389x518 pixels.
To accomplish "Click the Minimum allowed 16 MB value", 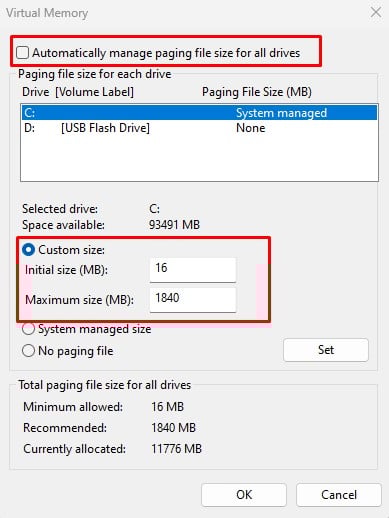I will (167, 407).
